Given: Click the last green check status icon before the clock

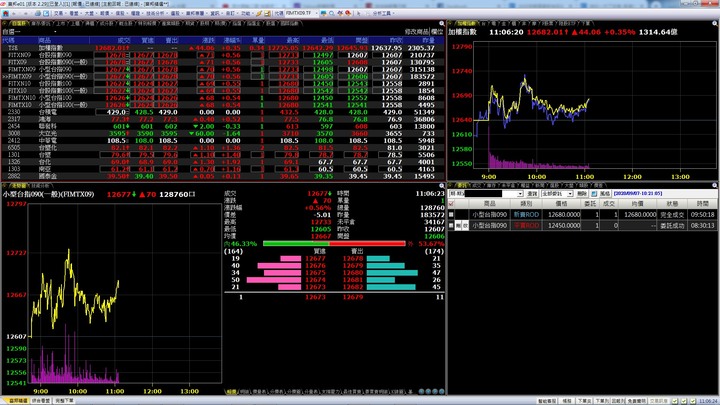Looking at the screenshot, I should tap(692, 401).
